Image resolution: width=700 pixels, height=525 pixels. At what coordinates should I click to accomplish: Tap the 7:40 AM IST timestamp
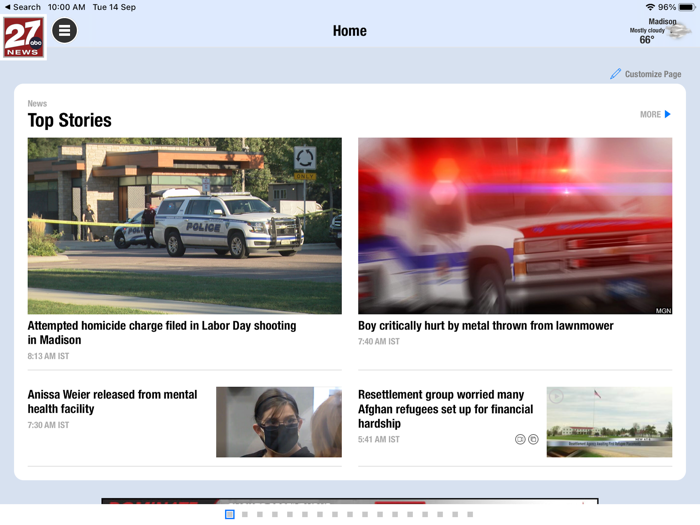click(x=379, y=341)
